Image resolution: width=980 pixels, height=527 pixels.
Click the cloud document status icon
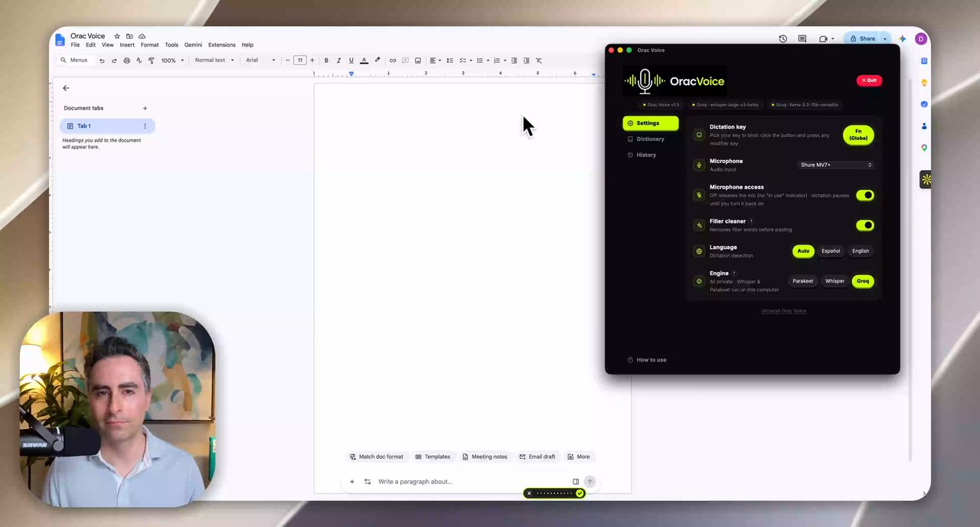click(142, 36)
